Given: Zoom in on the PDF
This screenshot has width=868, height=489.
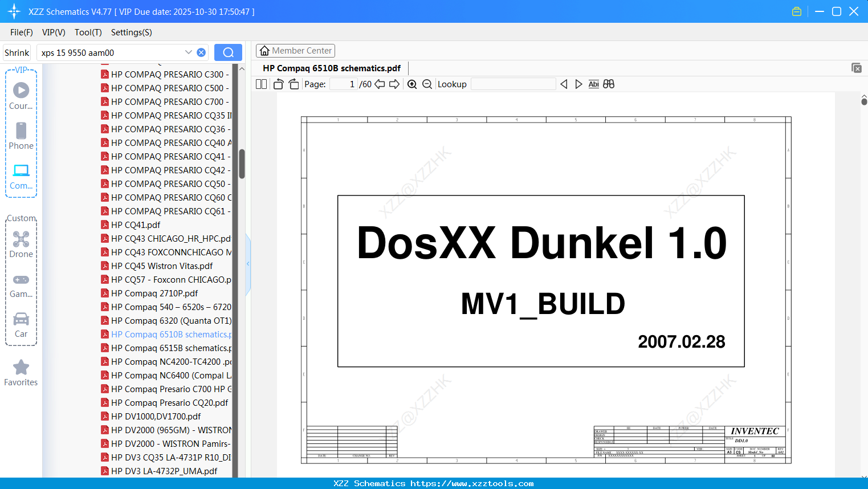Looking at the screenshot, I should pos(412,84).
